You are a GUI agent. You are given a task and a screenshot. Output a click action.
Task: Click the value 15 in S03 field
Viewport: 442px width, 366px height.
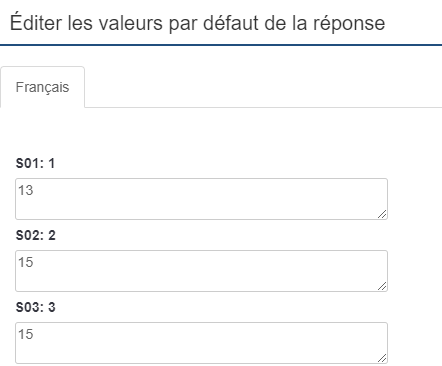[x=26, y=334]
